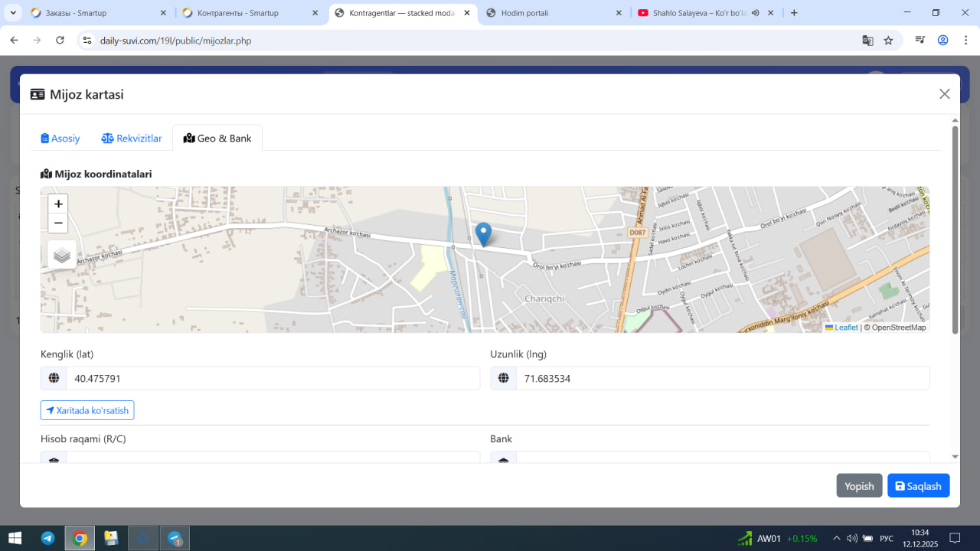
Task: Save the customer card with Saqlash
Action: [x=919, y=486]
